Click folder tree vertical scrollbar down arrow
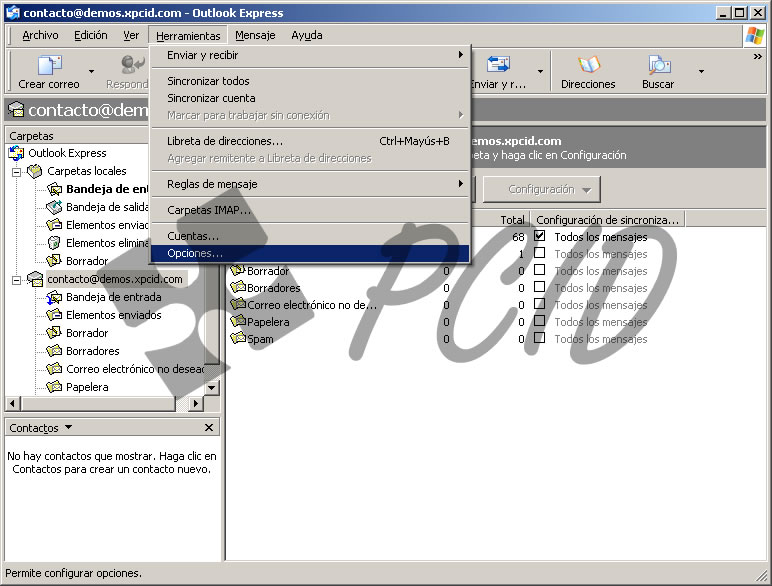Viewport: 772px width, 586px height. click(212, 388)
